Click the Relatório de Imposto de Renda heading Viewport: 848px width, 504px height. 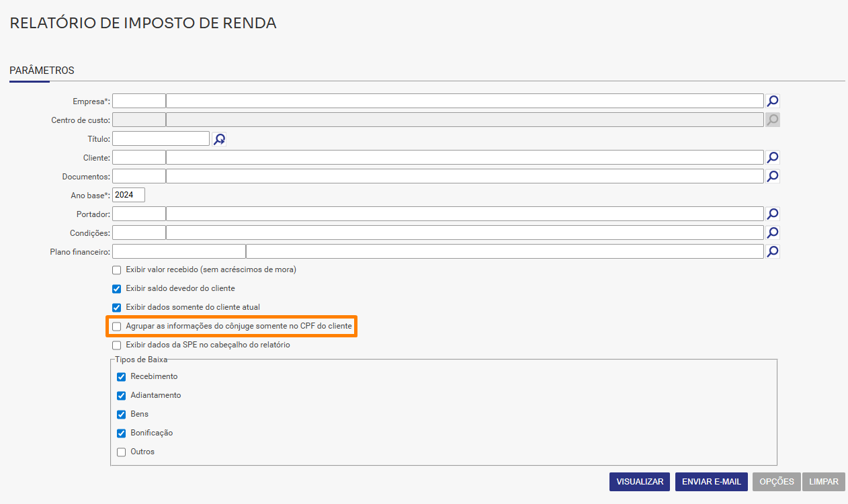143,23
